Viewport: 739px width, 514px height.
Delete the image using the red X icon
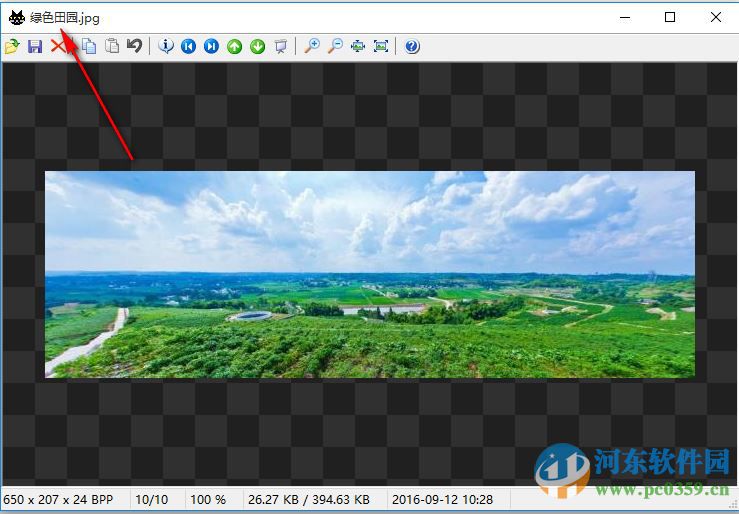point(58,46)
